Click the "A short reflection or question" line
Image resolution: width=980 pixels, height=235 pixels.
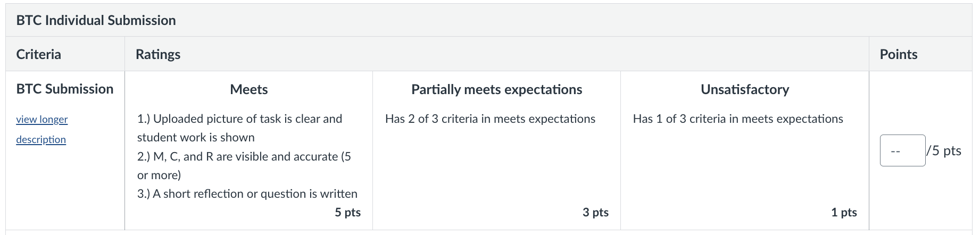point(247,194)
